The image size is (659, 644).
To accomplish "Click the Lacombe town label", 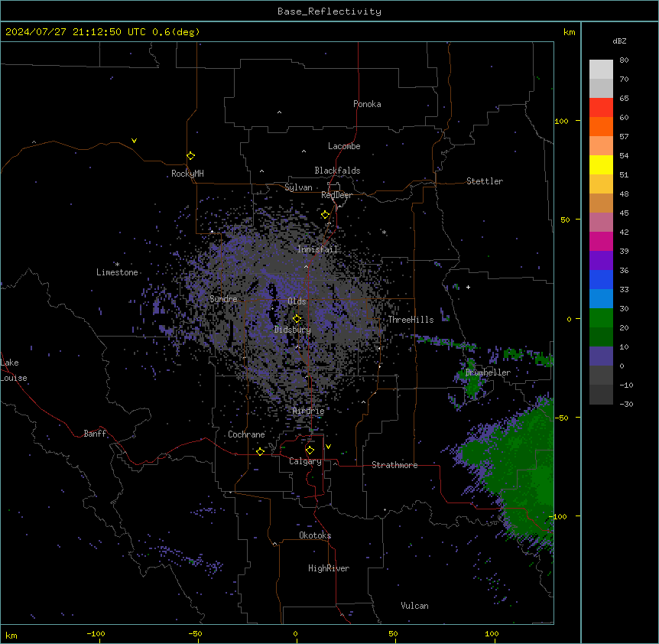I will click(344, 146).
